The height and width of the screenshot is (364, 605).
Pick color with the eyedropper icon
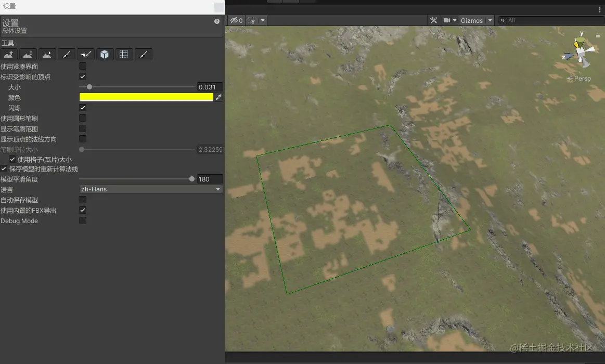(219, 97)
